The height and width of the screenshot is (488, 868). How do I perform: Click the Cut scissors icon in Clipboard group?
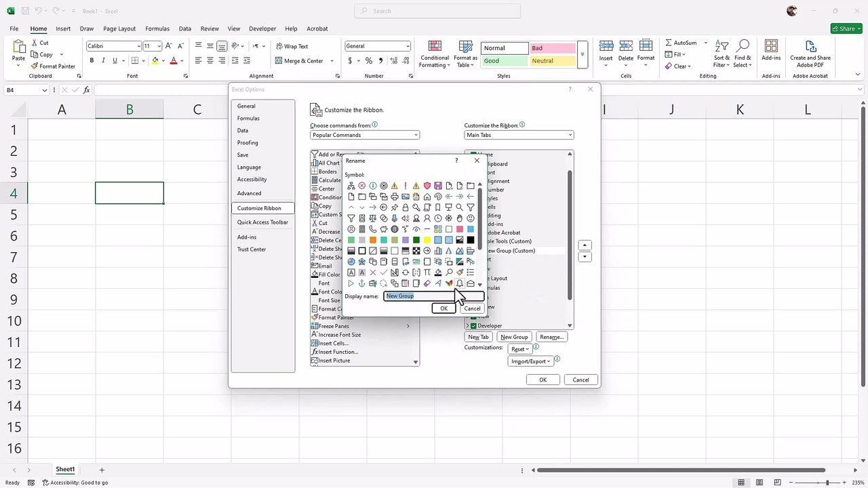click(x=35, y=43)
